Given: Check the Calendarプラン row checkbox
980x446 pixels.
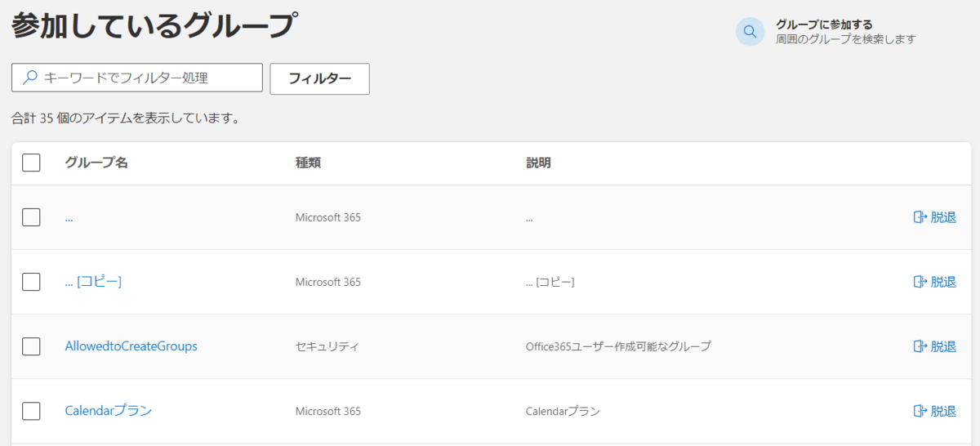Looking at the screenshot, I should (x=31, y=411).
